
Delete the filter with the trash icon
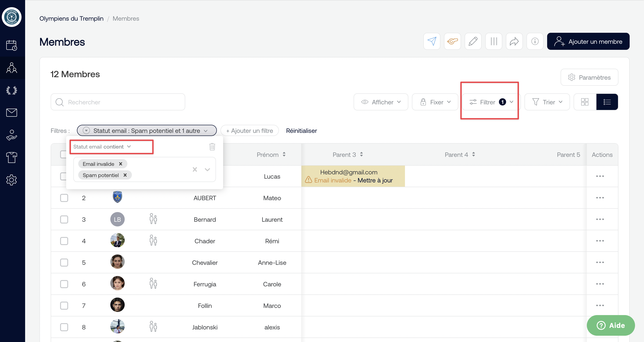point(212,147)
